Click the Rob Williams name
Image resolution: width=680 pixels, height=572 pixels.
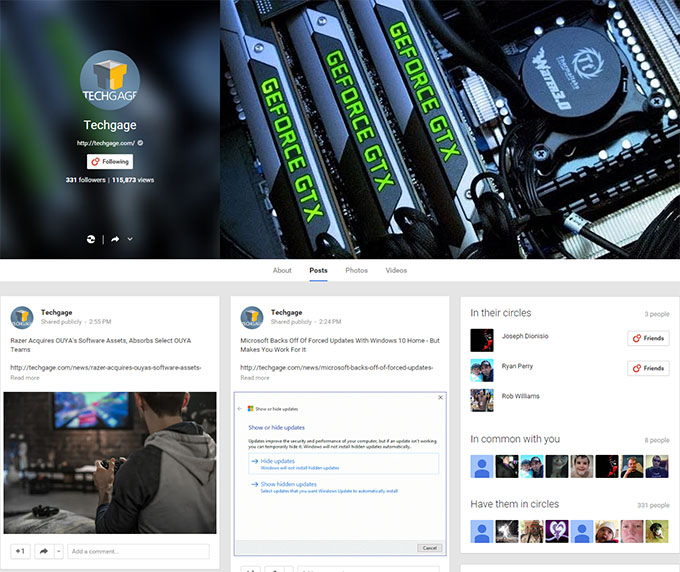[x=520, y=396]
